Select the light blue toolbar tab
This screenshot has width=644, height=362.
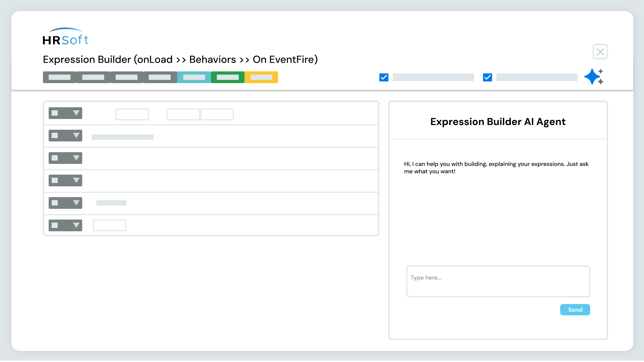pyautogui.click(x=194, y=77)
